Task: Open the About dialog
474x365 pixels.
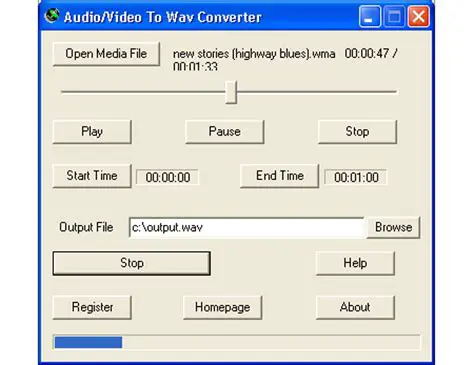Action: click(x=355, y=307)
